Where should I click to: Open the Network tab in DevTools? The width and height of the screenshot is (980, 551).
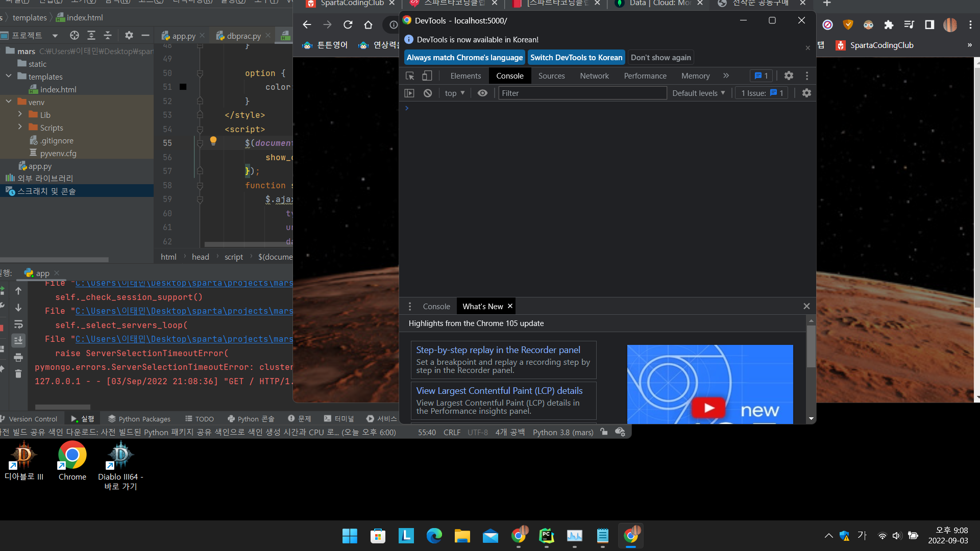[594, 76]
